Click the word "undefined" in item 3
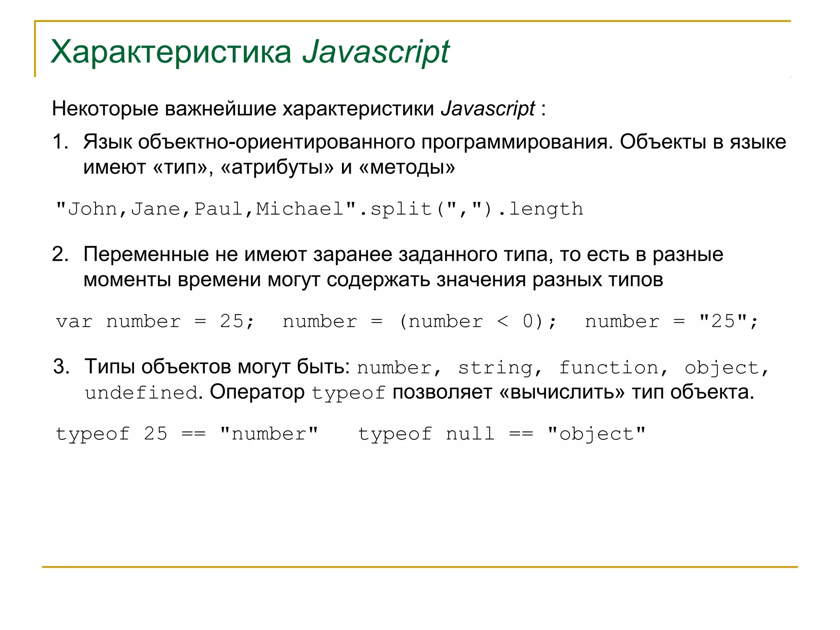The height and width of the screenshot is (630, 840). 142,393
